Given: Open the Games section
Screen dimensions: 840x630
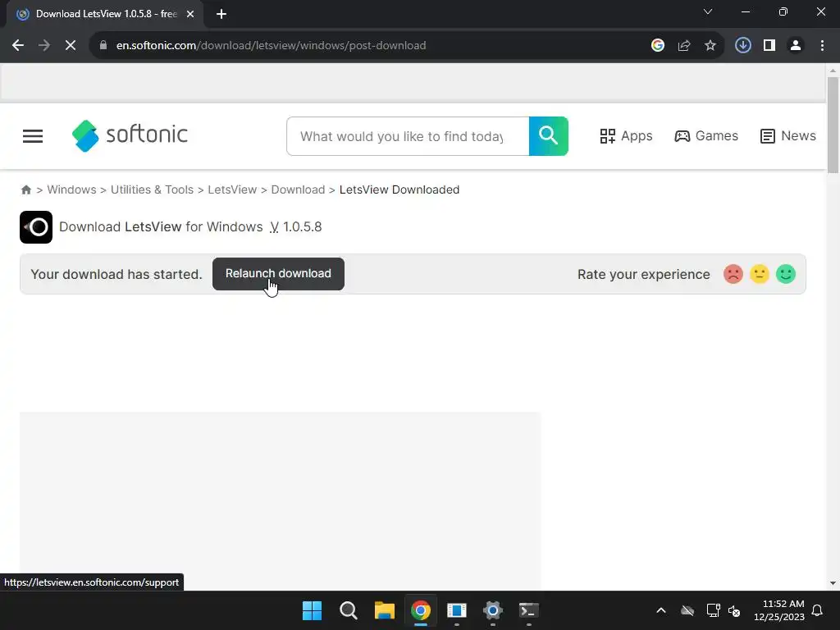Looking at the screenshot, I should (x=706, y=136).
